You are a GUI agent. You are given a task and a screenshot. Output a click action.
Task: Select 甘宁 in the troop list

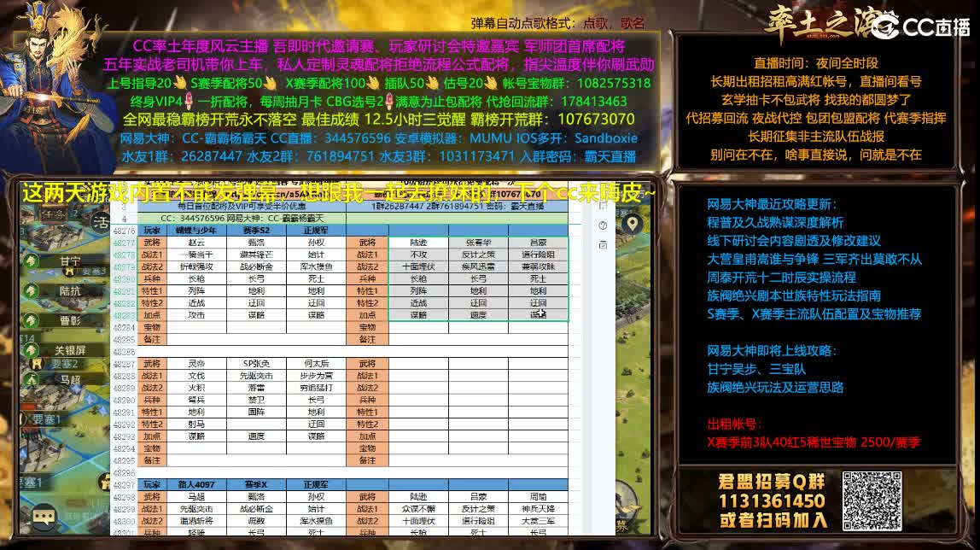pyautogui.click(x=70, y=261)
